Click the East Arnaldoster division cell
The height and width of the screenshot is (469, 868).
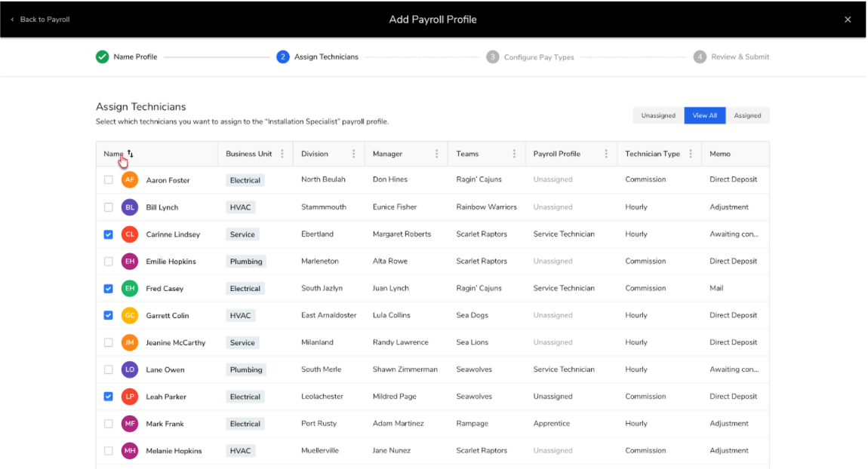point(329,315)
